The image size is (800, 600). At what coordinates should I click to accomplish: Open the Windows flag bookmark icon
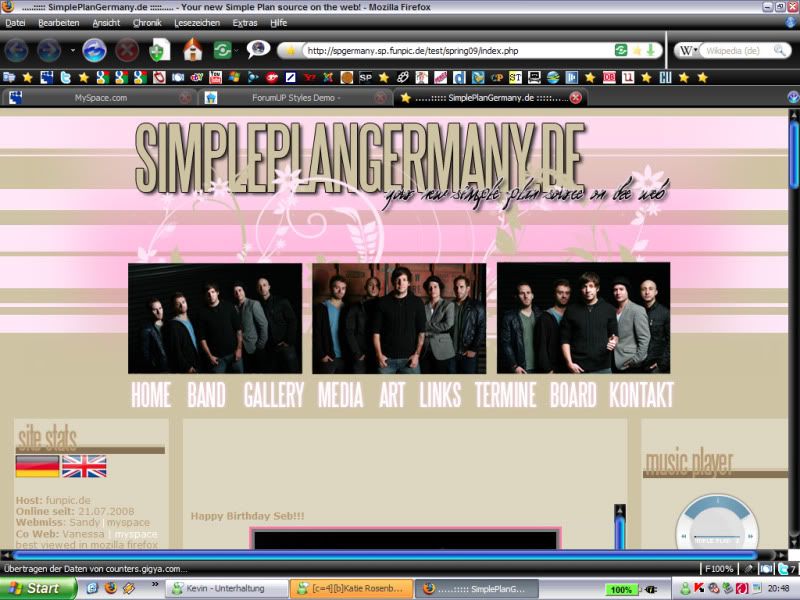(234, 78)
